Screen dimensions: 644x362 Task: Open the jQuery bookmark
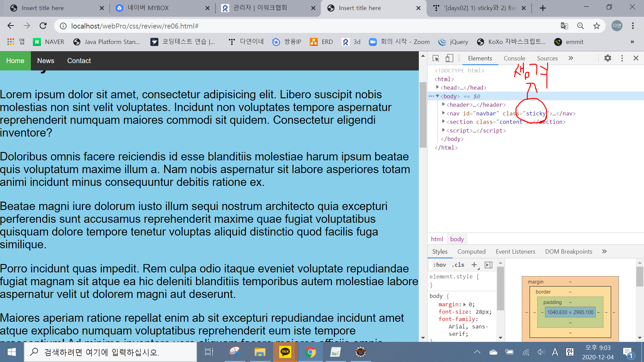[453, 42]
